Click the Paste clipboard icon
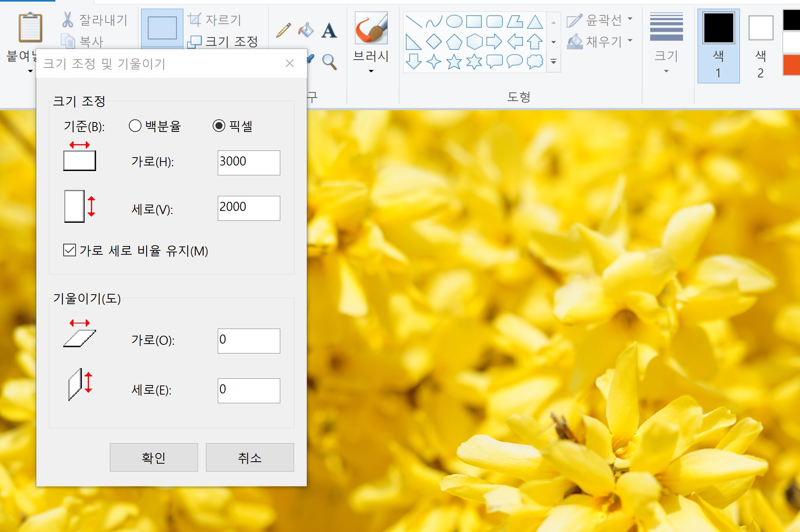Viewport: 800px width, 532px height. point(30,28)
